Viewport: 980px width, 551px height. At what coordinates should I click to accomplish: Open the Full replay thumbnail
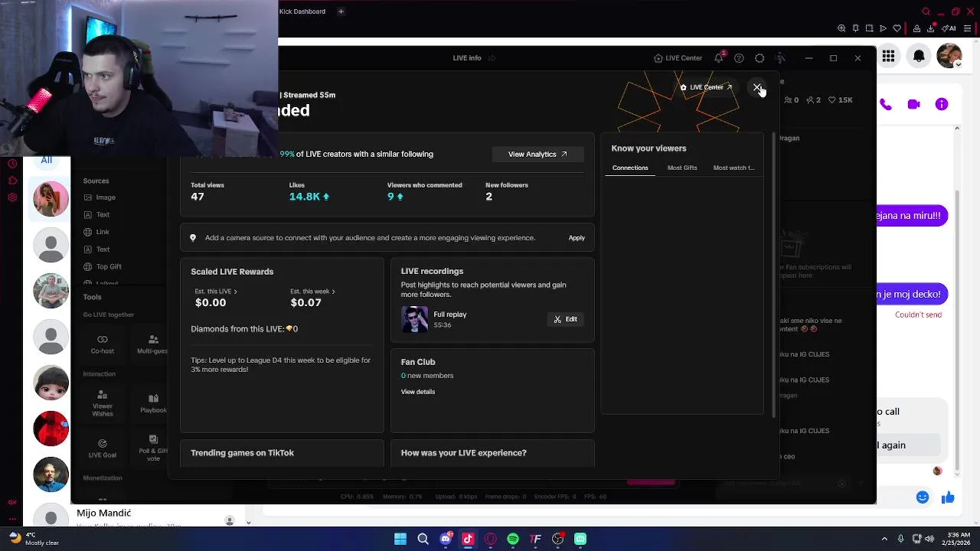click(x=414, y=319)
